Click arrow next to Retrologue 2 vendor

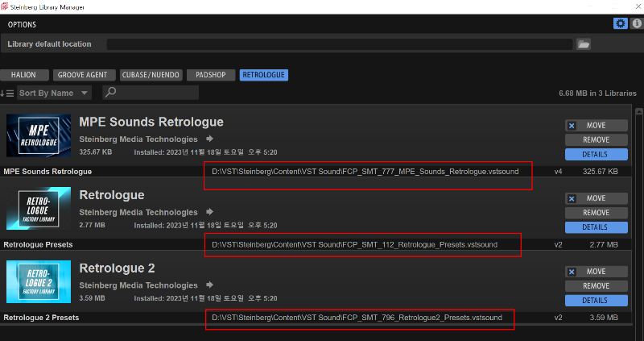(x=209, y=285)
